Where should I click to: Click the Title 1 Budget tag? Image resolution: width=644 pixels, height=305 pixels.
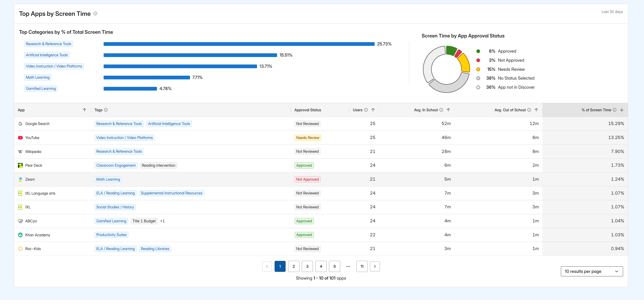(x=144, y=221)
